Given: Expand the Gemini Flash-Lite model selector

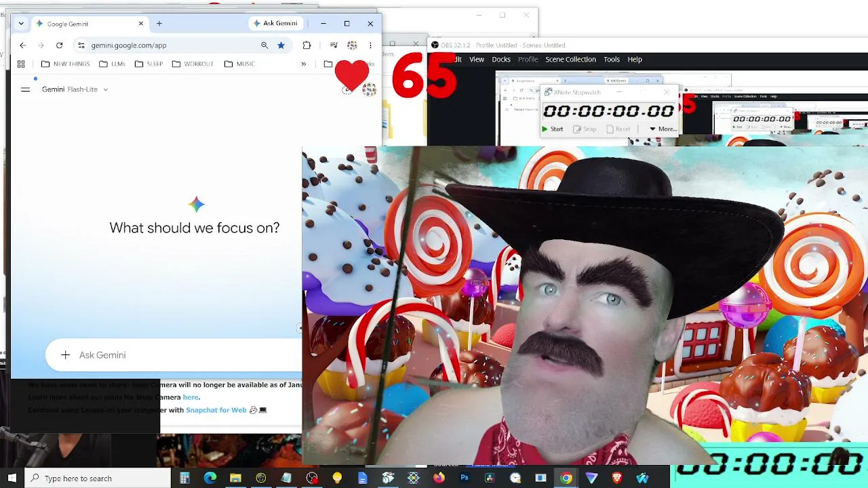Looking at the screenshot, I should click(75, 89).
